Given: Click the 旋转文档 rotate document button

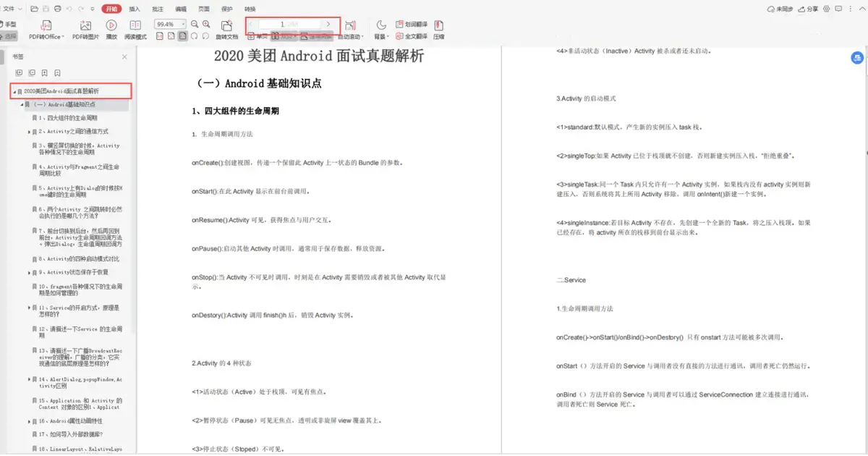Looking at the screenshot, I should [x=226, y=29].
